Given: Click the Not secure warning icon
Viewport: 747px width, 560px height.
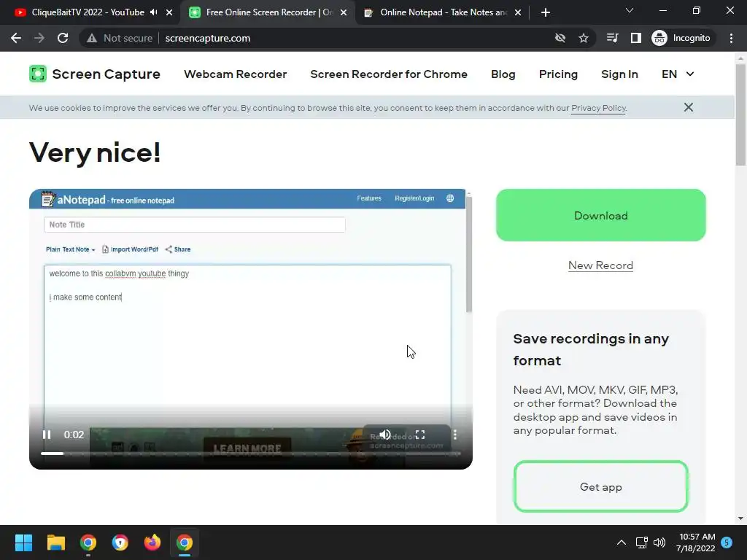Looking at the screenshot, I should point(92,38).
